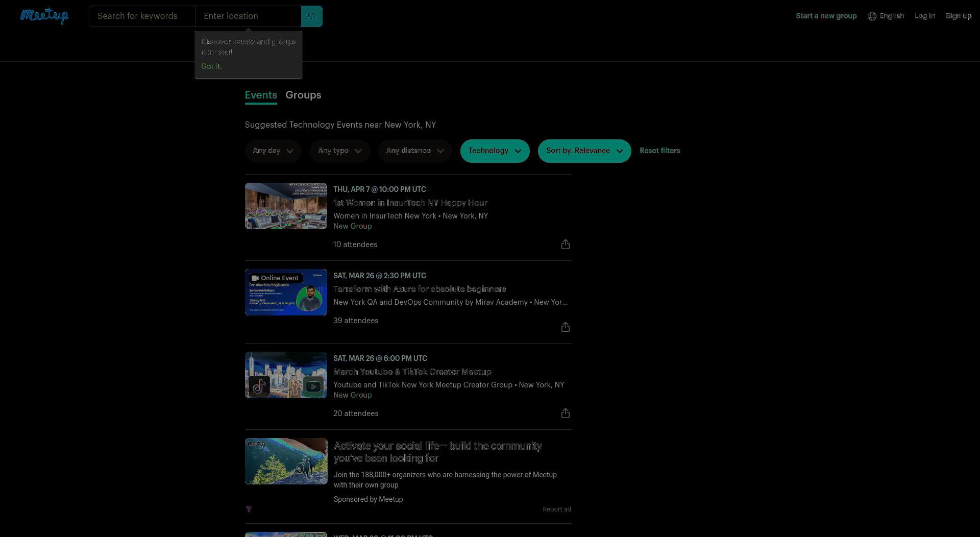Share the Terraform with Azure event

pyautogui.click(x=565, y=327)
